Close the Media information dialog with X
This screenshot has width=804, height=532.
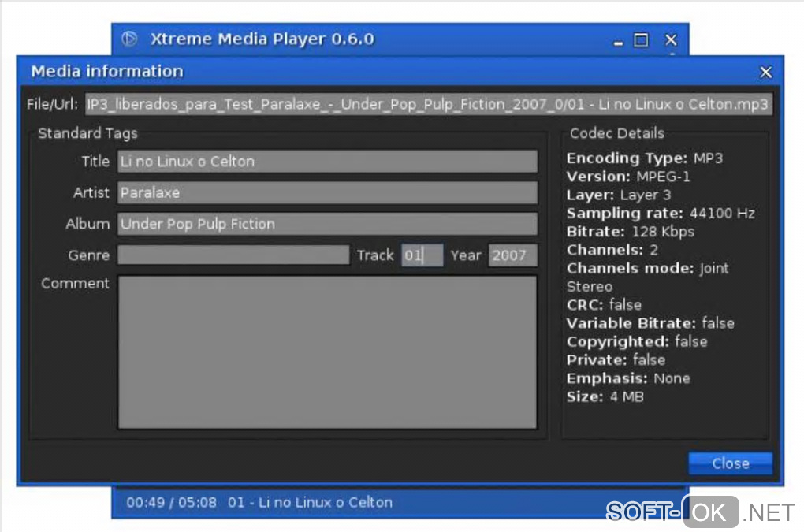pyautogui.click(x=765, y=73)
